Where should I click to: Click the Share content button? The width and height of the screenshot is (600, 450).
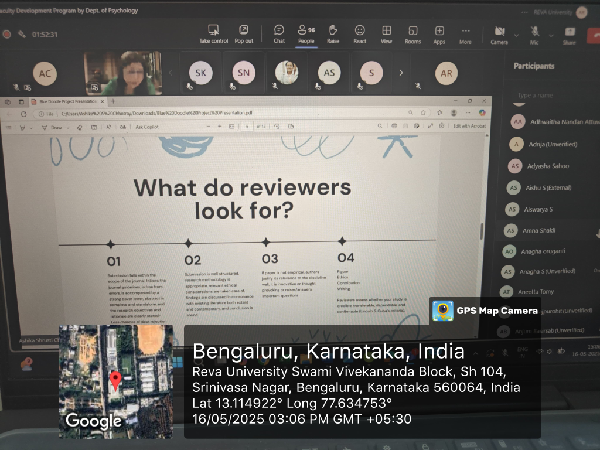coord(569,35)
